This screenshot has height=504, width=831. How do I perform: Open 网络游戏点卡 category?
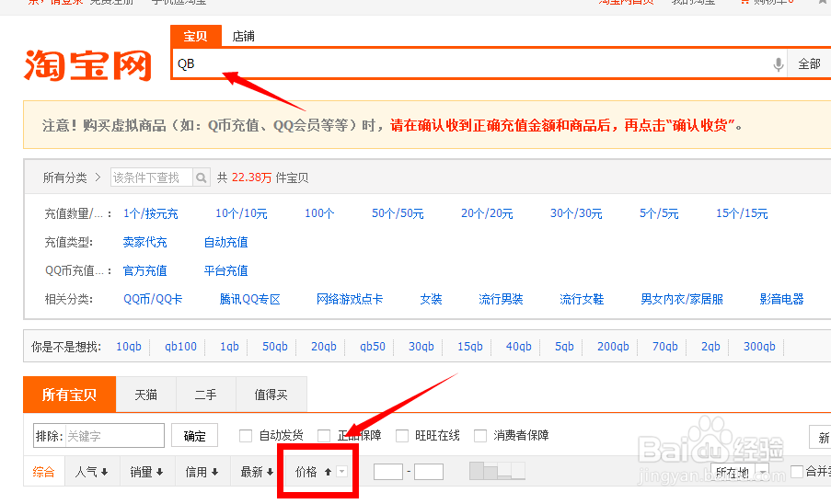click(x=350, y=299)
